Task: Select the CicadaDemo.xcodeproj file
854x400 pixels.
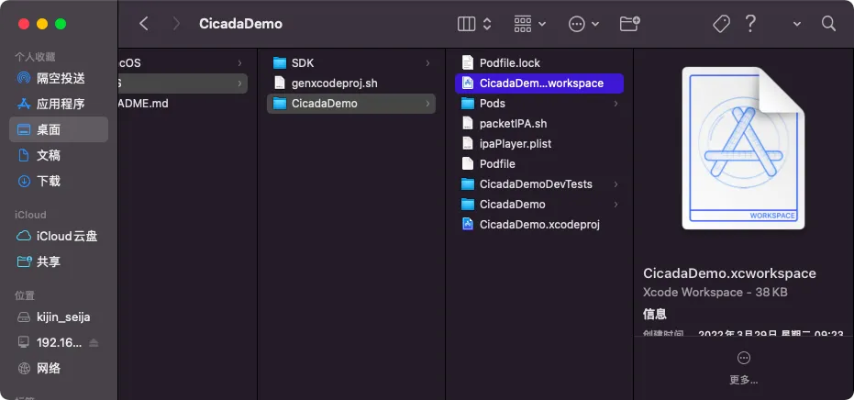Action: (538, 224)
